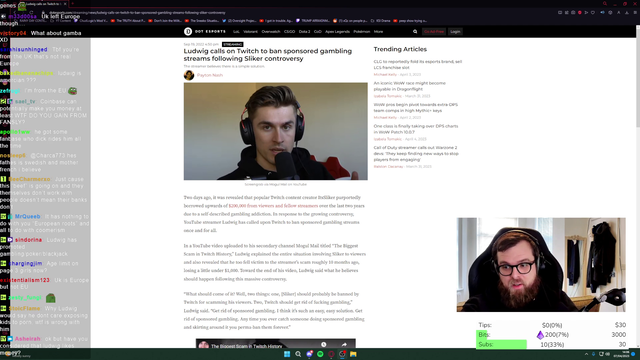Open the '$200,000 from viewers and fellow streamers' link
This screenshot has width=640, height=360.
pyautogui.click(x=273, y=206)
